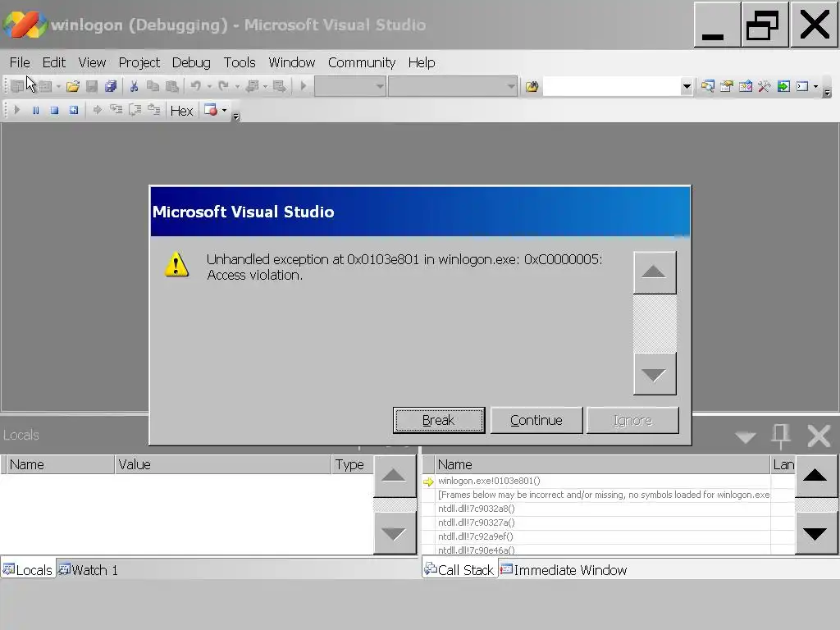Open the Solution Platforms combo box
Image resolution: width=840 pixels, height=630 pixels.
pos(453,86)
